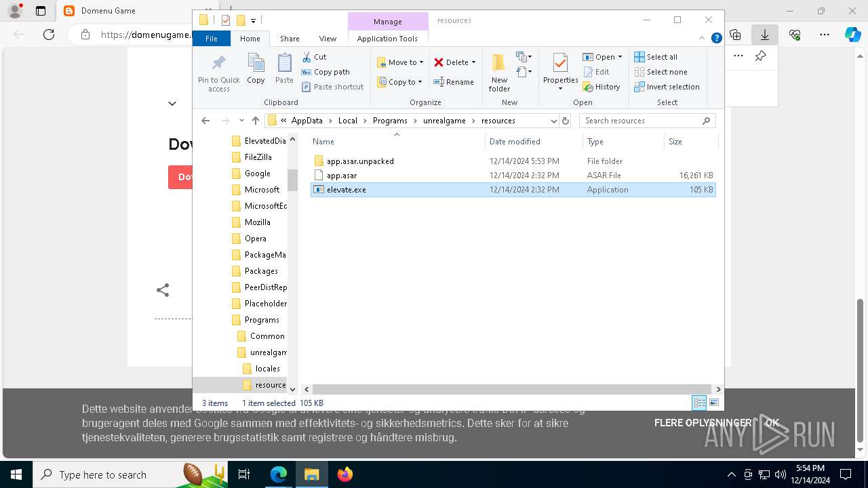
Task: Go up one folder level
Action: [x=255, y=121]
